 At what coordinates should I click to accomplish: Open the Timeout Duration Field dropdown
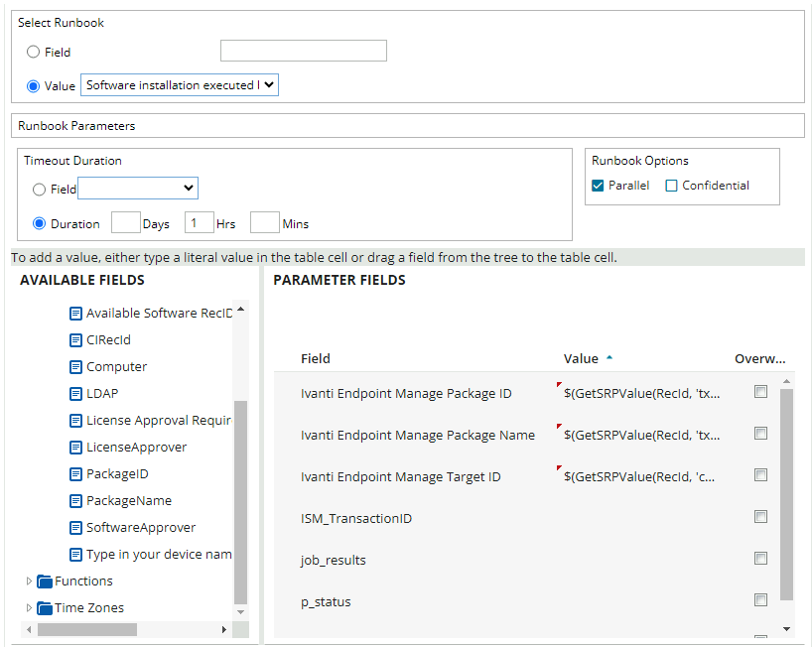[x=138, y=188]
